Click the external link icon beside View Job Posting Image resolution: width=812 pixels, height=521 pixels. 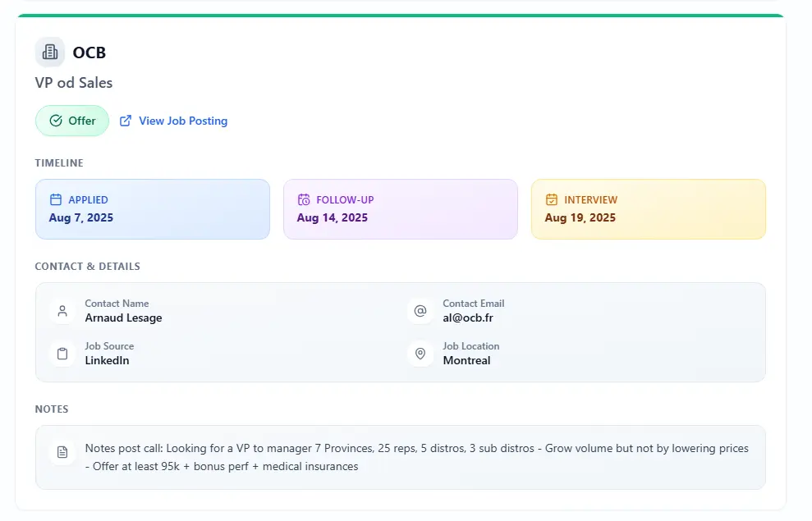pyautogui.click(x=126, y=121)
